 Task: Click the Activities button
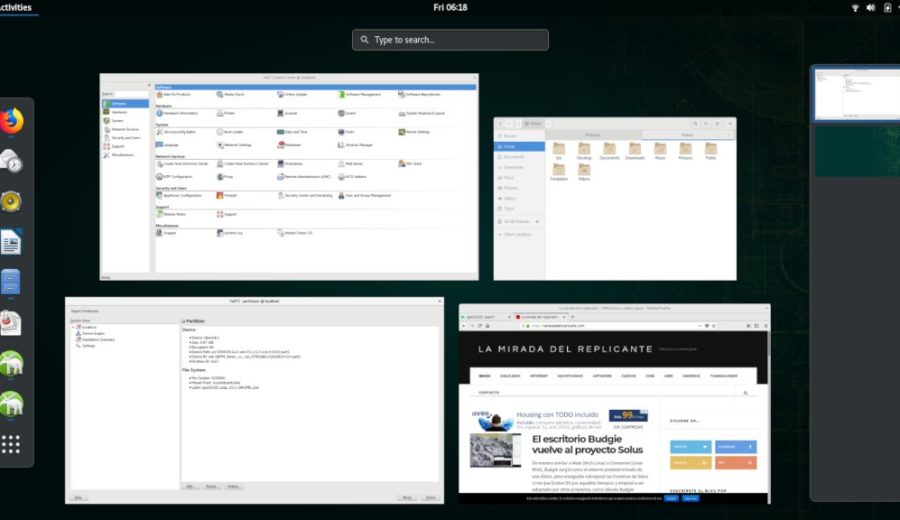click(x=17, y=7)
